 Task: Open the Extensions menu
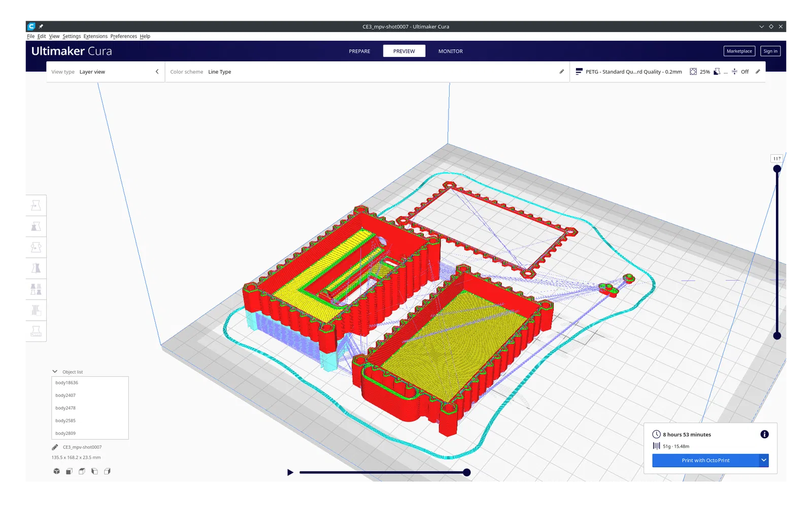point(95,37)
